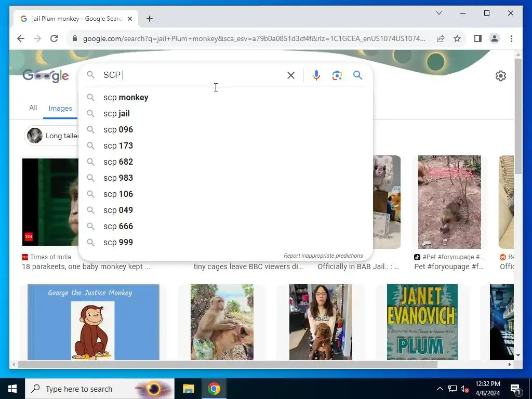Click the scroll down arrow
This screenshot has width=532, height=399.
pyautogui.click(x=518, y=355)
